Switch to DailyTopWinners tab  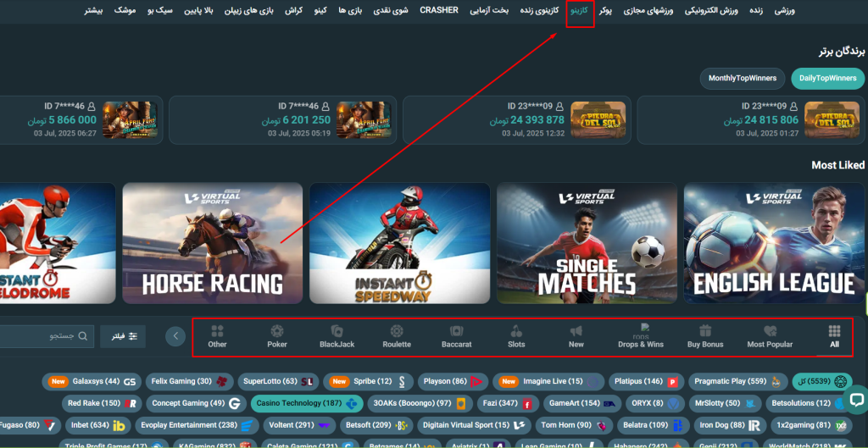(828, 79)
